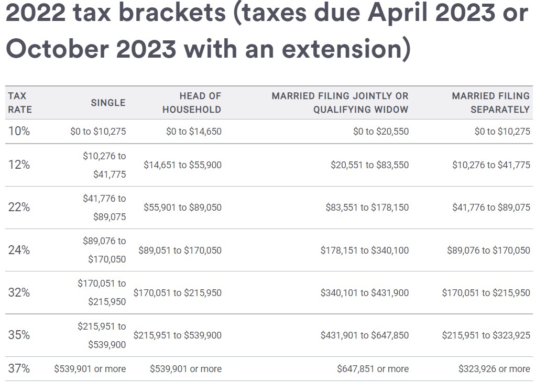Click MARRIED FILING JOINTLY OR QUALIFYING WIDOW header

[340, 103]
